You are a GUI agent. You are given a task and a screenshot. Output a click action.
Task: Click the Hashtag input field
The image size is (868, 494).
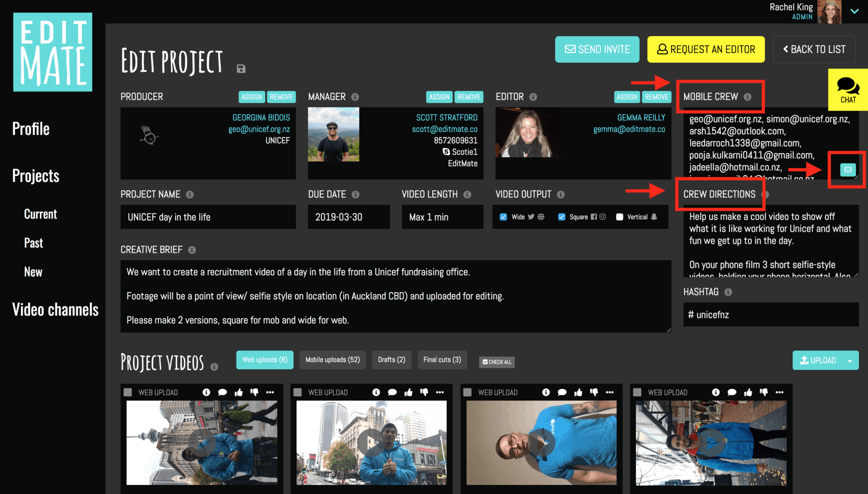[771, 315]
